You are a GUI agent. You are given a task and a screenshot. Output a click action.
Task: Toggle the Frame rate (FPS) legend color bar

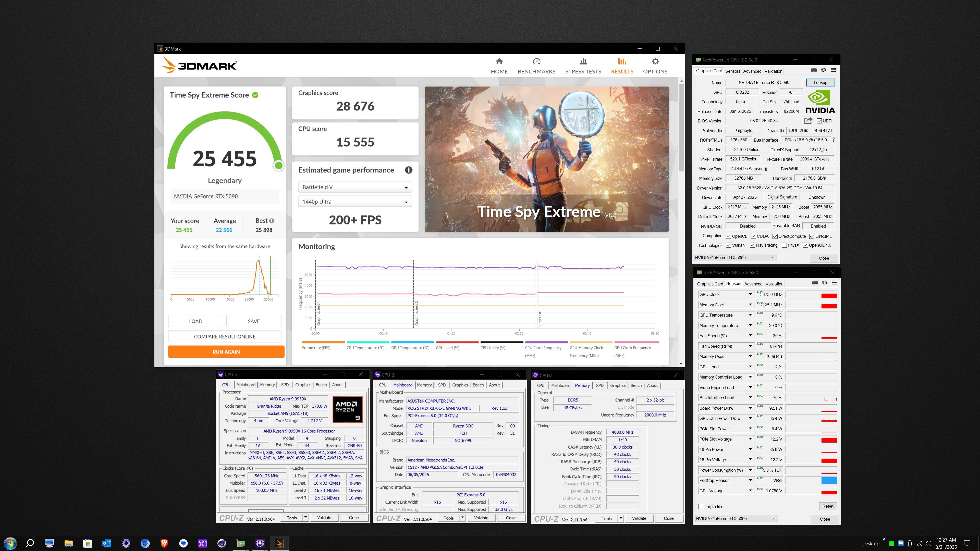[x=323, y=342]
